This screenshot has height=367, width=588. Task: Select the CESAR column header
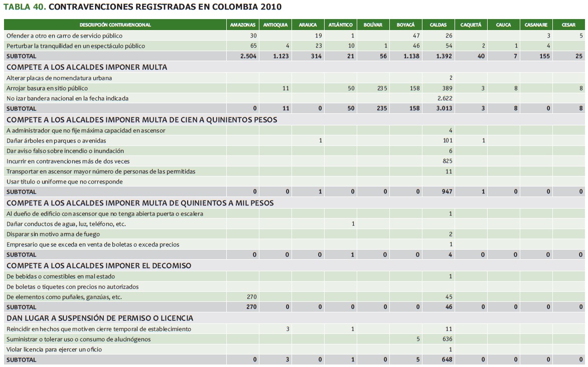pos(568,25)
